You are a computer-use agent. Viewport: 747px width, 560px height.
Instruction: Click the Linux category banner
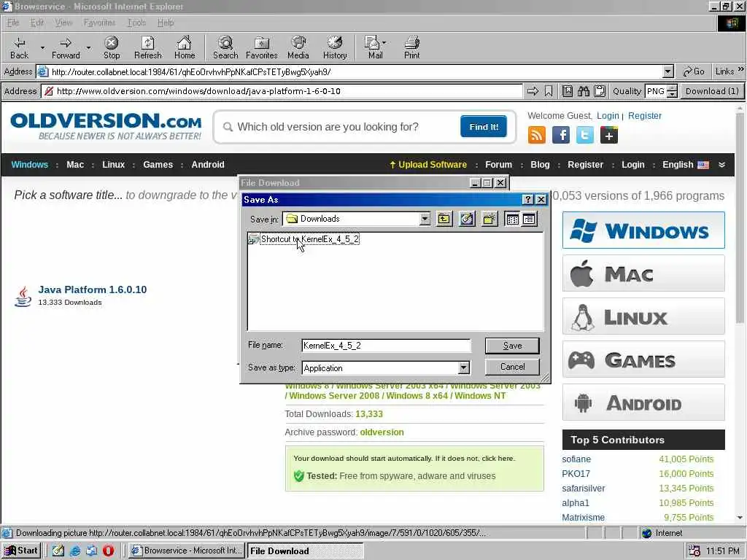643,316
